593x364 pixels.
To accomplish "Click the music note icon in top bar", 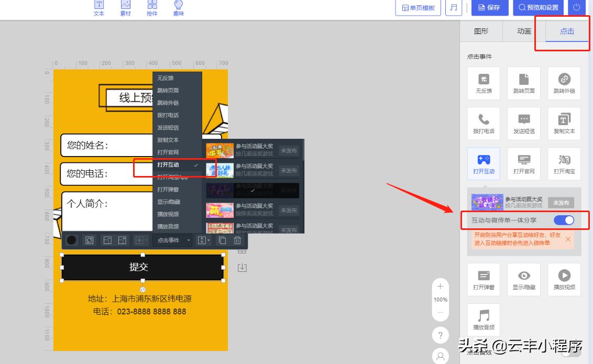I will pyautogui.click(x=454, y=7).
